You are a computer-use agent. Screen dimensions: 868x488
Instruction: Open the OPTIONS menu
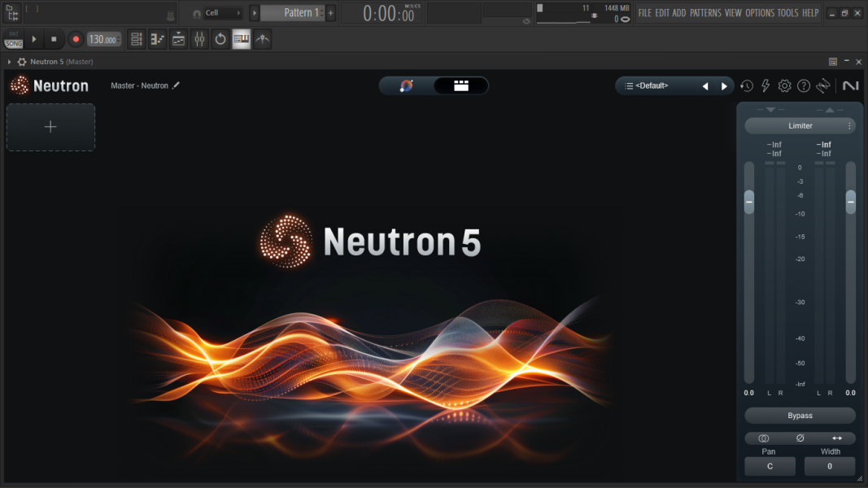click(x=760, y=13)
